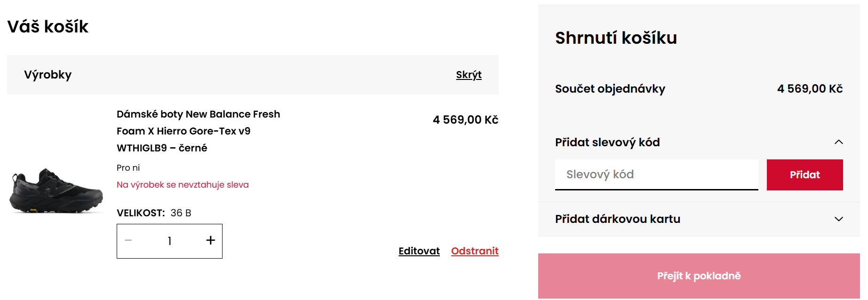Click the red no-discount notice text
This screenshot has width=868, height=300.
coord(183,185)
